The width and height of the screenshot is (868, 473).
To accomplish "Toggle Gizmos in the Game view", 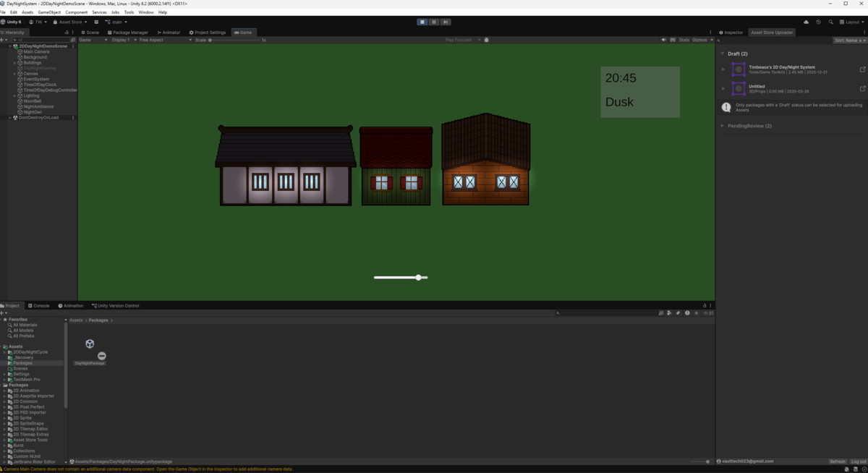I will pyautogui.click(x=699, y=40).
